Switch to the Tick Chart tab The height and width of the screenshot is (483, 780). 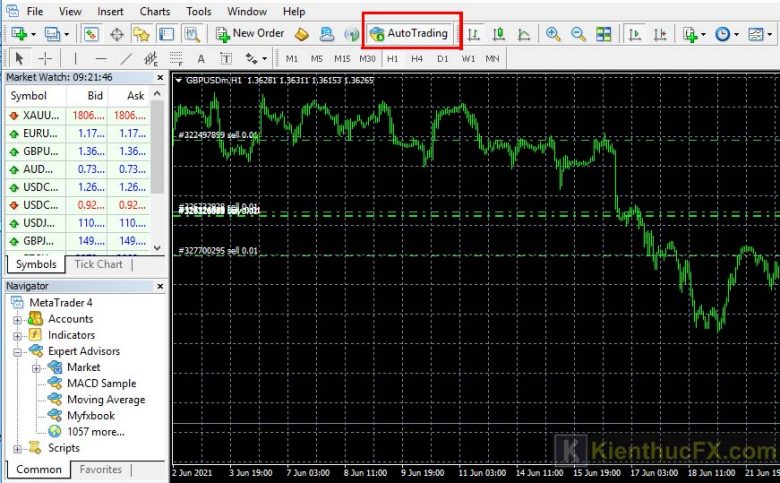(x=97, y=264)
